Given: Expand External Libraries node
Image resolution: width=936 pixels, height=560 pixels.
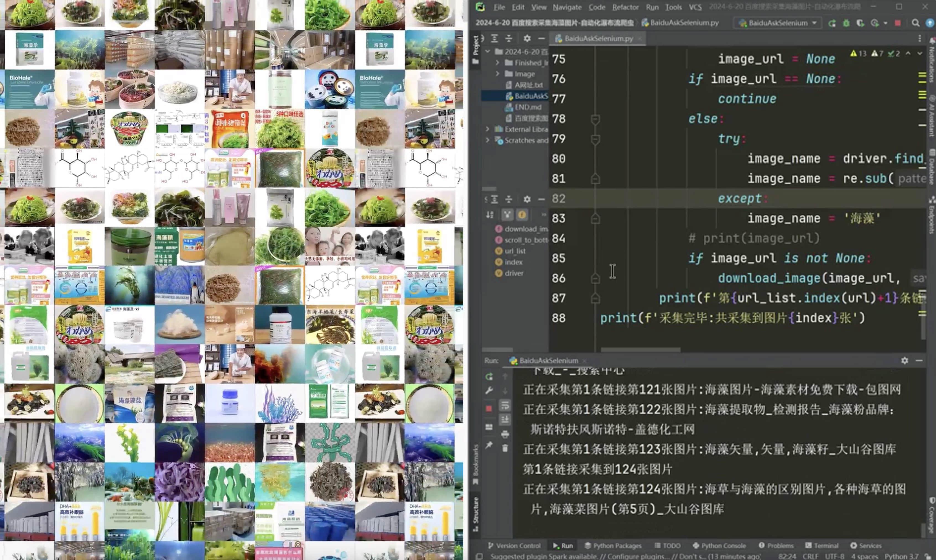Looking at the screenshot, I should coord(487,129).
